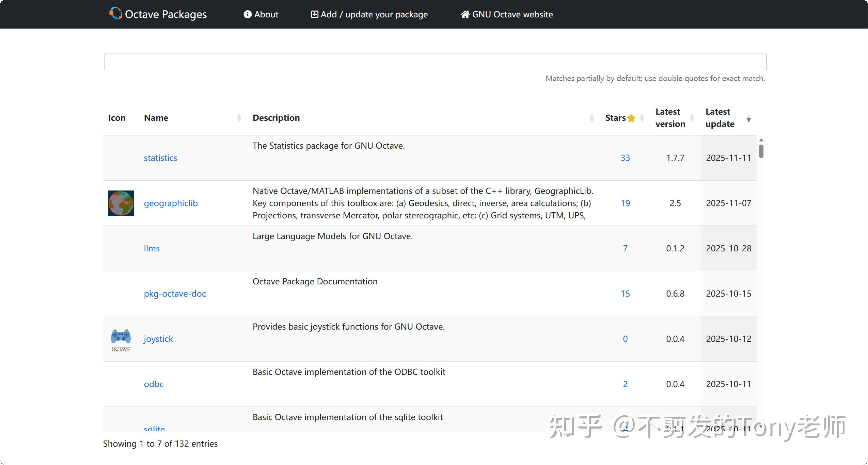Click the Octave Packages logo icon
This screenshot has width=868, height=465.
(115, 14)
